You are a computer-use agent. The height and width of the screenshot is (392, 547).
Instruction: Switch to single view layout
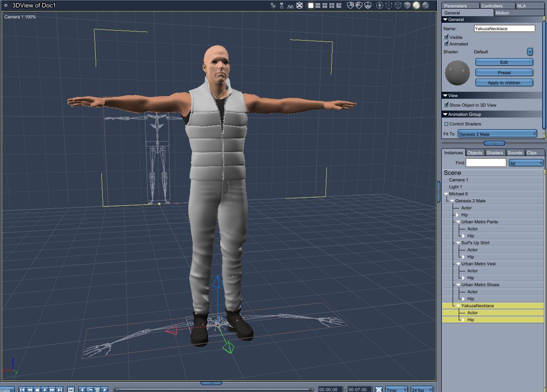(x=311, y=6)
